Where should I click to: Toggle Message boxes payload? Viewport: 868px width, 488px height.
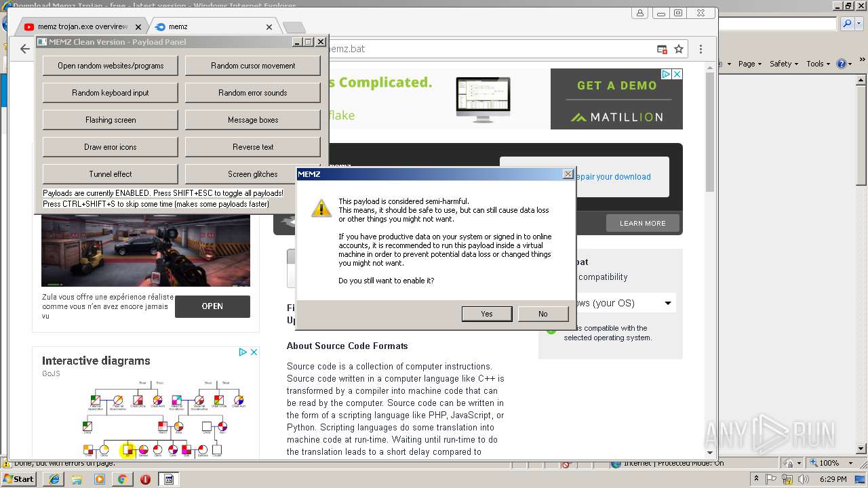coord(253,120)
